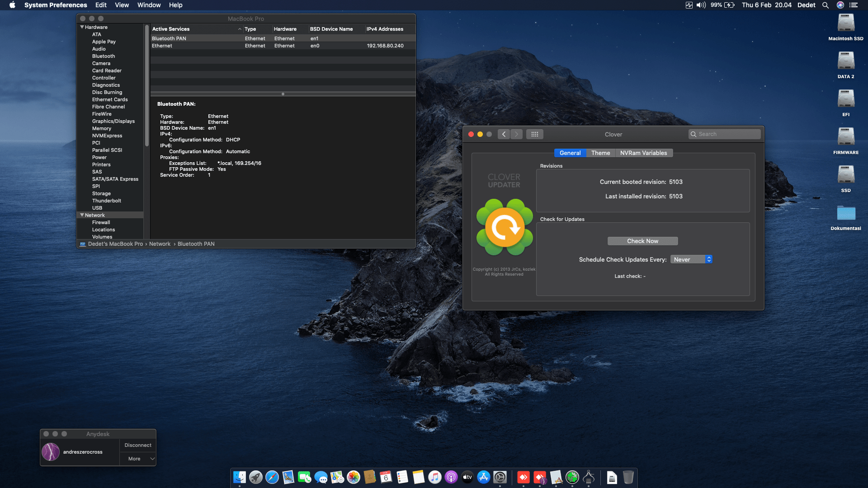The height and width of the screenshot is (488, 868).
Task: Sort by Active Services column header
Action: click(x=197, y=29)
